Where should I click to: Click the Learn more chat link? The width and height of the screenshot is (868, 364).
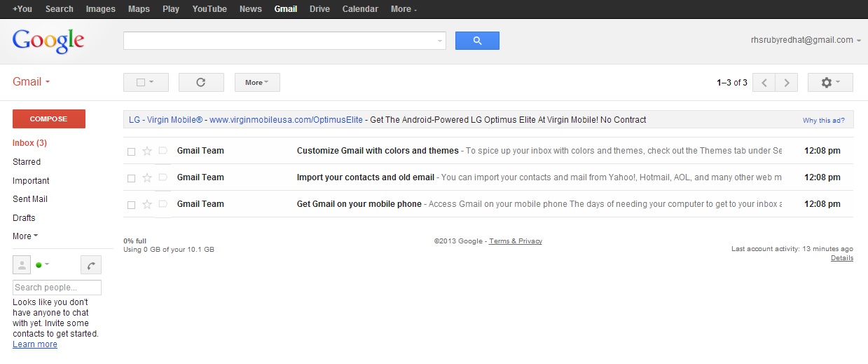click(35, 344)
